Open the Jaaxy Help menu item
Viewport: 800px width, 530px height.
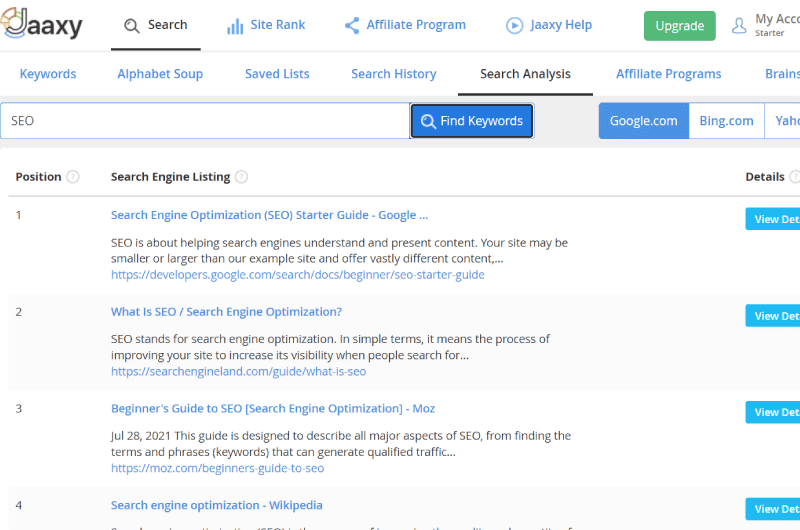point(549,25)
